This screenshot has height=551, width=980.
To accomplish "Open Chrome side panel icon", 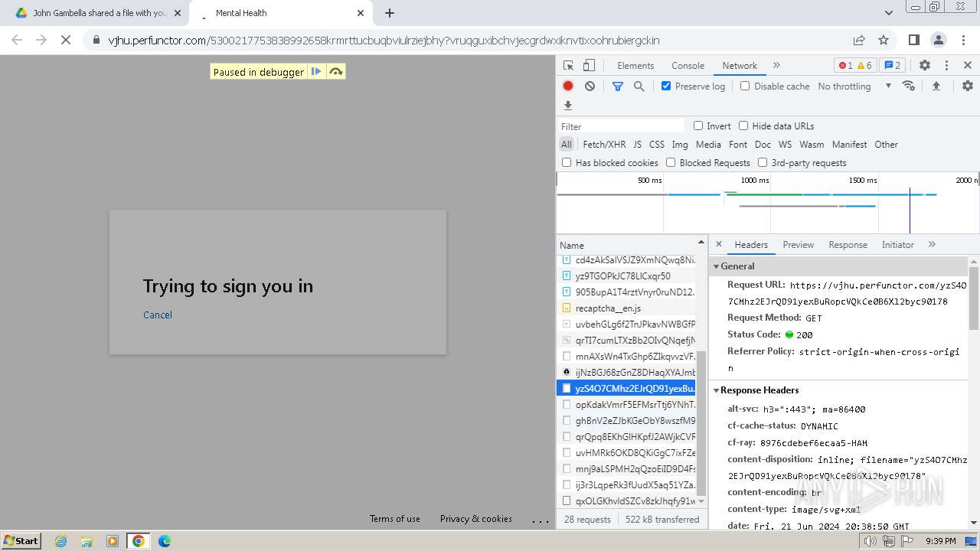I will click(913, 40).
